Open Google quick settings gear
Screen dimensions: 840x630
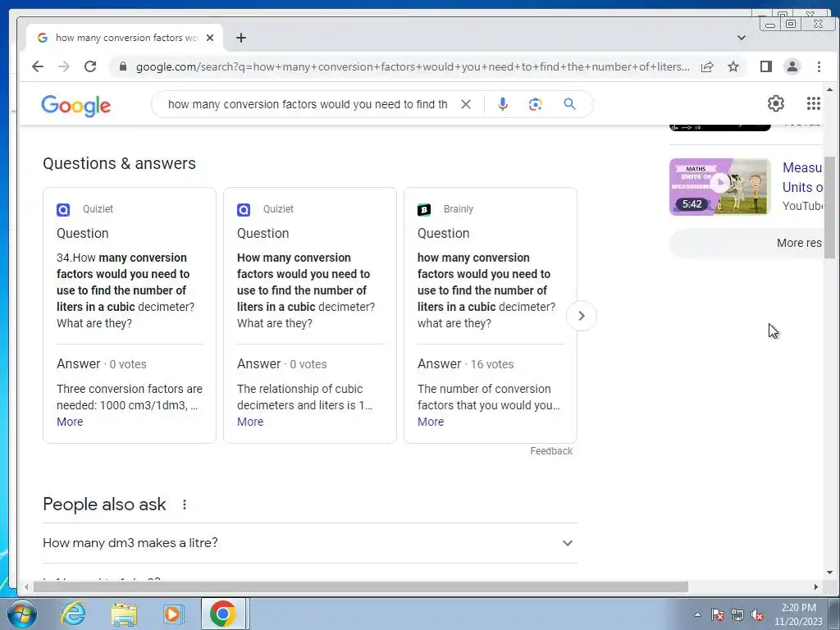(x=776, y=103)
